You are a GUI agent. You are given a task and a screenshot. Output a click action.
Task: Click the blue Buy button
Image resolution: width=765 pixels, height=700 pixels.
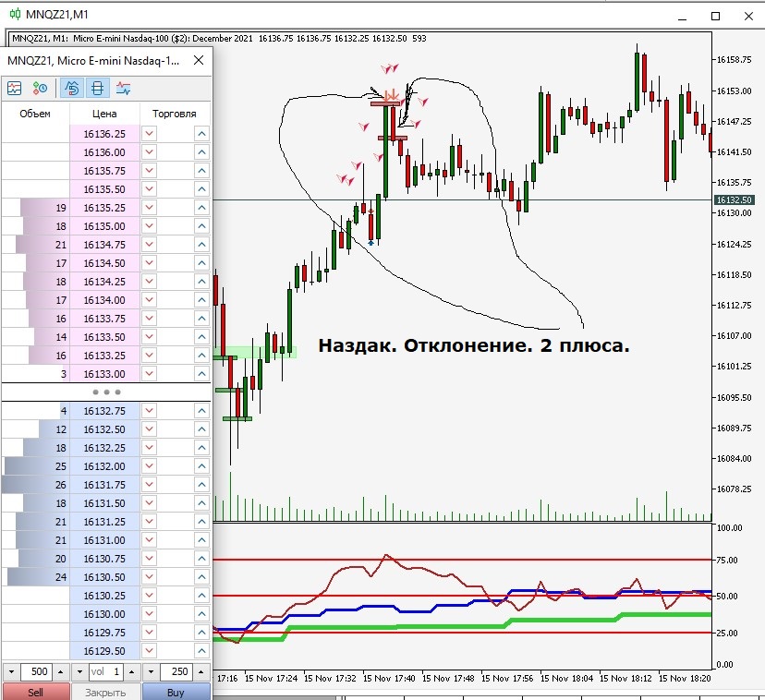click(176, 692)
